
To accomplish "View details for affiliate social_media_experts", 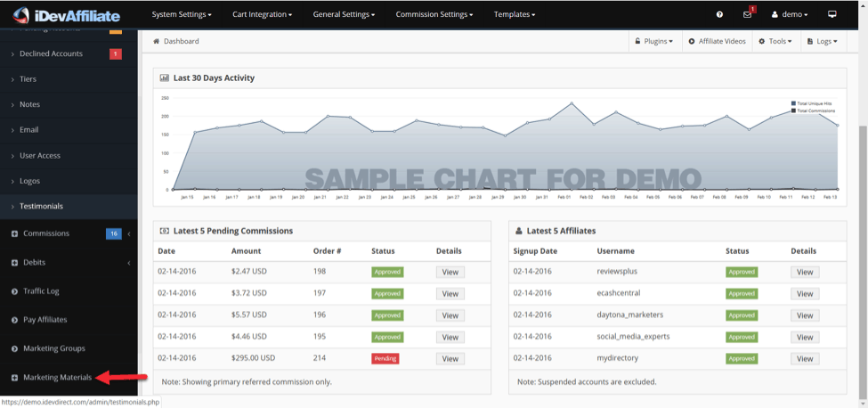I will pos(804,337).
